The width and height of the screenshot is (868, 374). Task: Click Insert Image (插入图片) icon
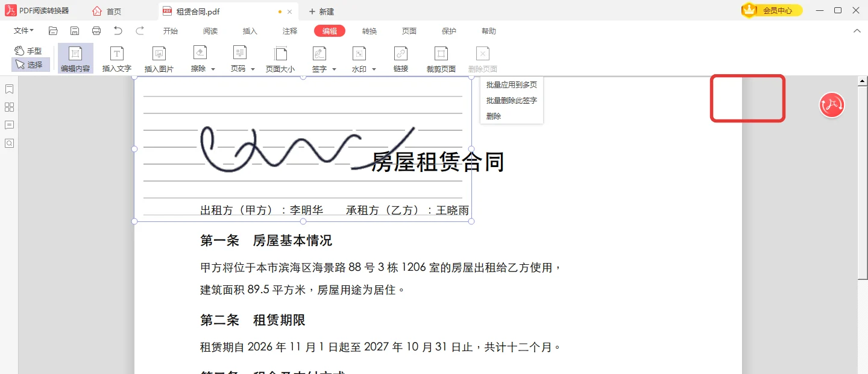[159, 54]
